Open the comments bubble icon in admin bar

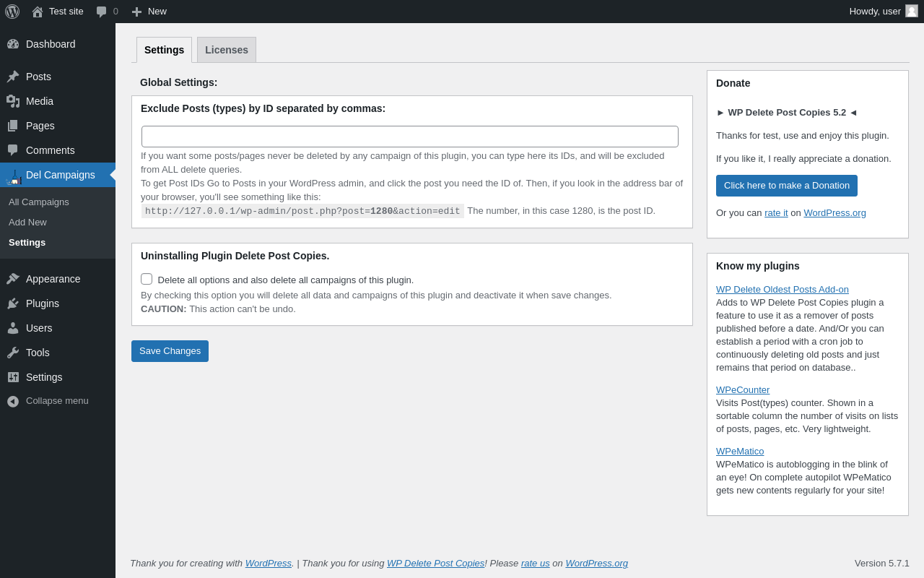pyautogui.click(x=102, y=12)
